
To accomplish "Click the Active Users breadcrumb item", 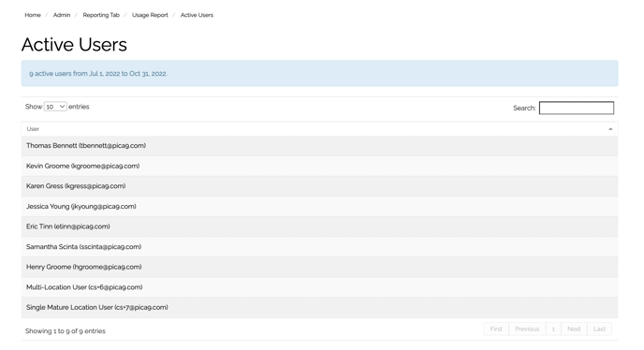I will click(x=197, y=15).
